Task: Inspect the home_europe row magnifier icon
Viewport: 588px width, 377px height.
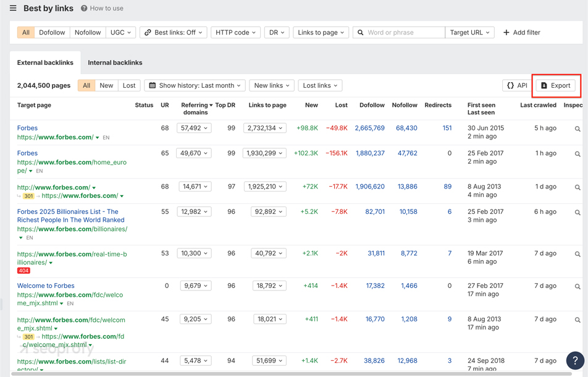Action: coord(577,154)
